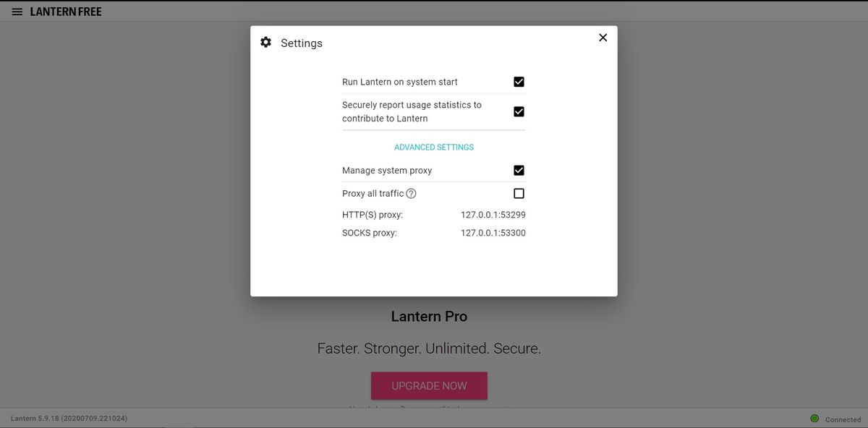This screenshot has width=868, height=428.
Task: Collapse the Advanced Settings section
Action: click(x=434, y=147)
